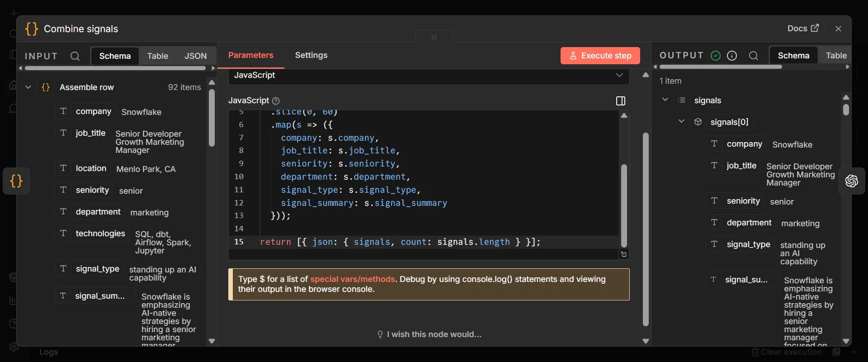Click the OUTPUT panel horizontal scrollbar
This screenshot has height=362, width=868.
coord(721,67)
